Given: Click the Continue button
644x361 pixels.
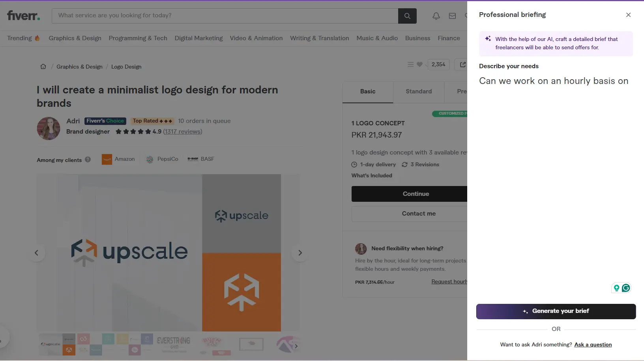Looking at the screenshot, I should (x=409, y=194).
